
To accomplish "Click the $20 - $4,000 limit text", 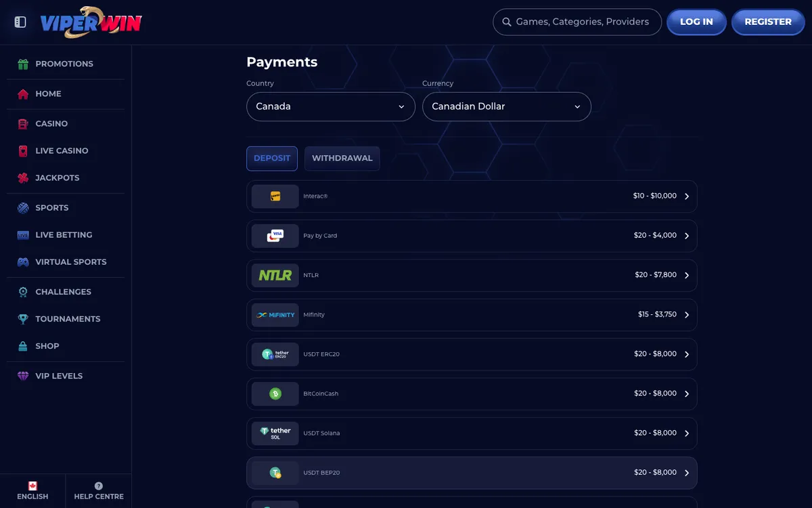I will pyautogui.click(x=655, y=236).
